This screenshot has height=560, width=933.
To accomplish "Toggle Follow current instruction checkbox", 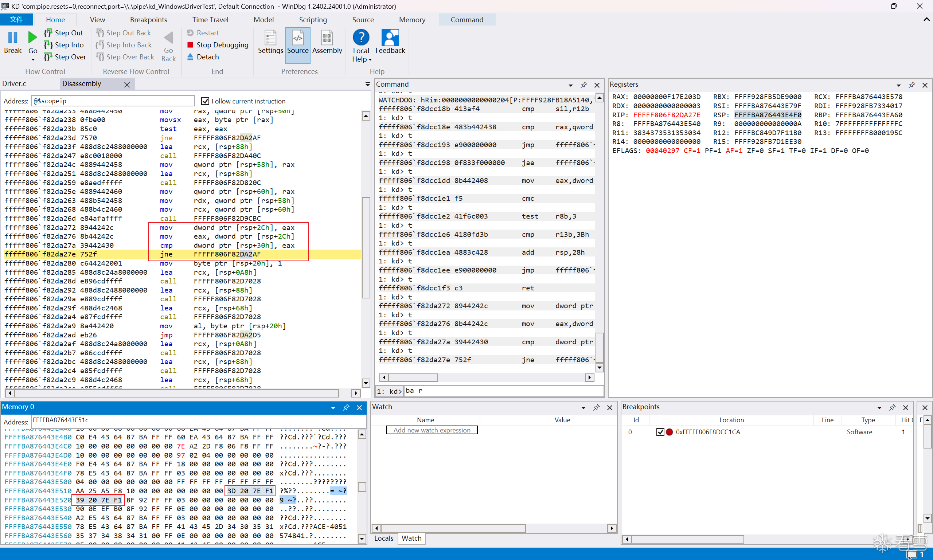I will click(205, 101).
